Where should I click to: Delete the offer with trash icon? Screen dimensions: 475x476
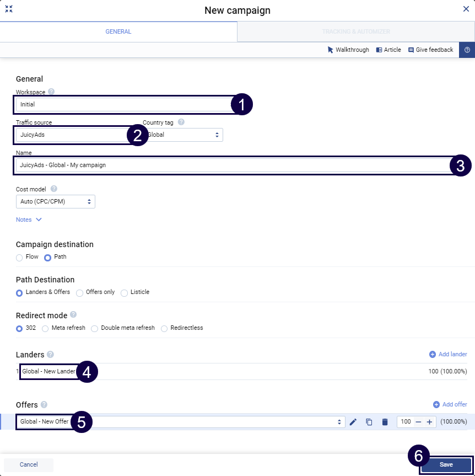(x=385, y=422)
